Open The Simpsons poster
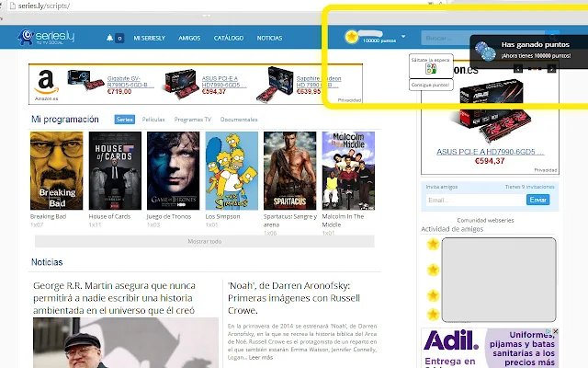The width and height of the screenshot is (588, 368). click(232, 170)
